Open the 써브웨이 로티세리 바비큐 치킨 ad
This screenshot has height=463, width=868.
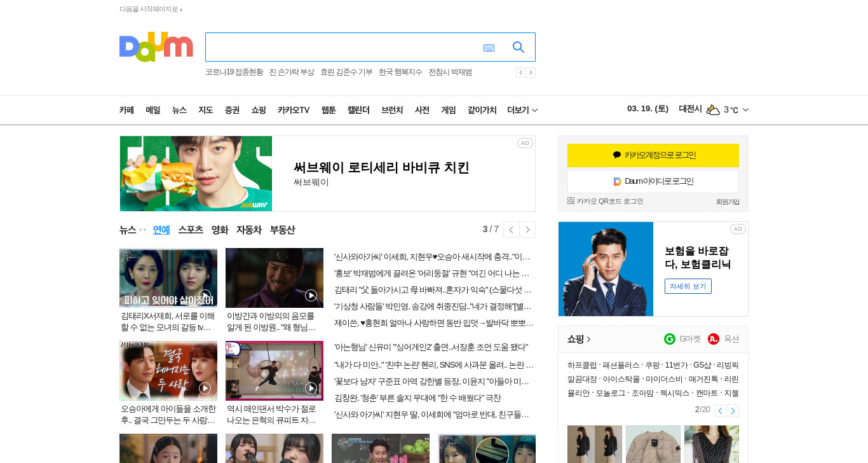327,174
